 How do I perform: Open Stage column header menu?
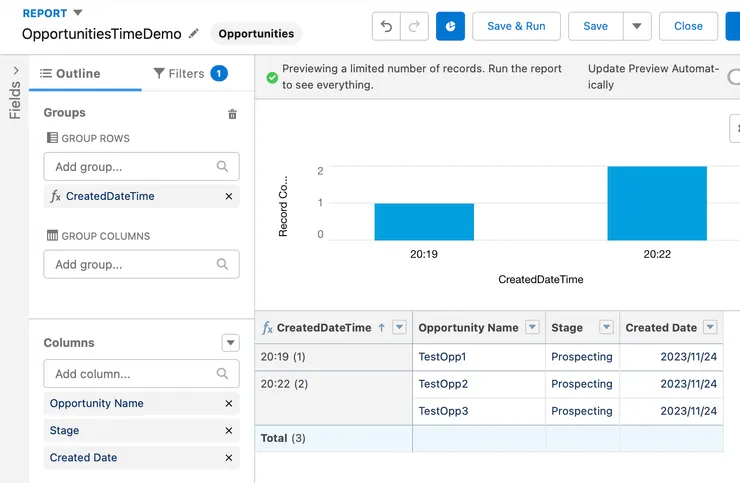point(606,328)
